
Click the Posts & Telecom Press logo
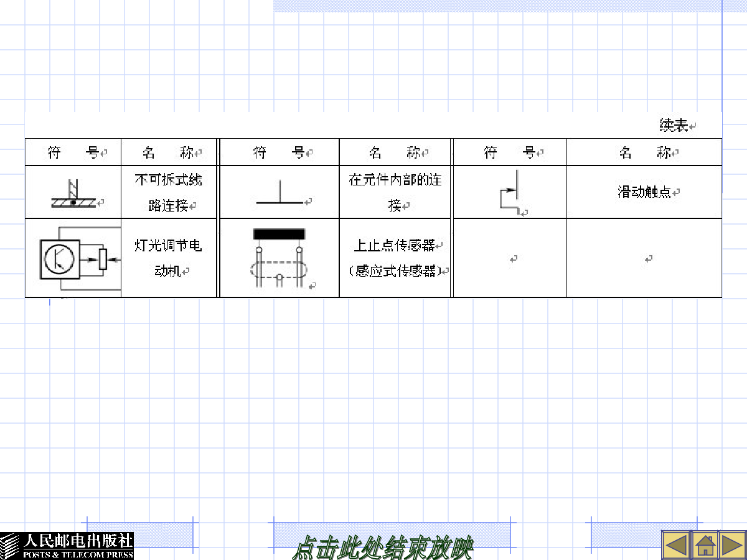[x=67, y=546]
